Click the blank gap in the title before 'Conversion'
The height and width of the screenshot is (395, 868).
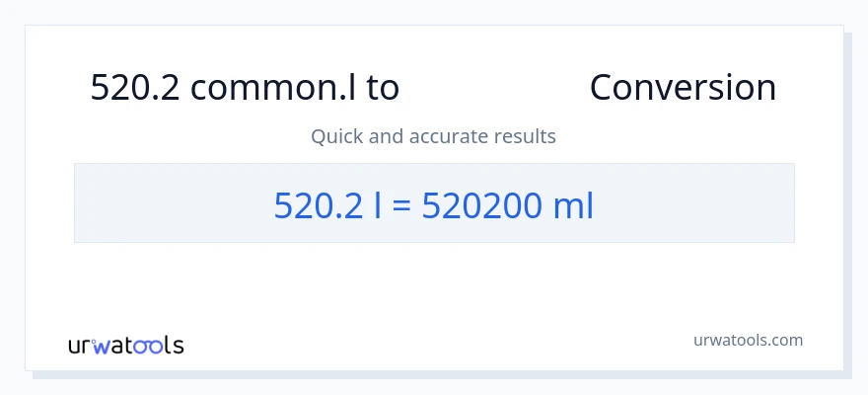(x=493, y=88)
